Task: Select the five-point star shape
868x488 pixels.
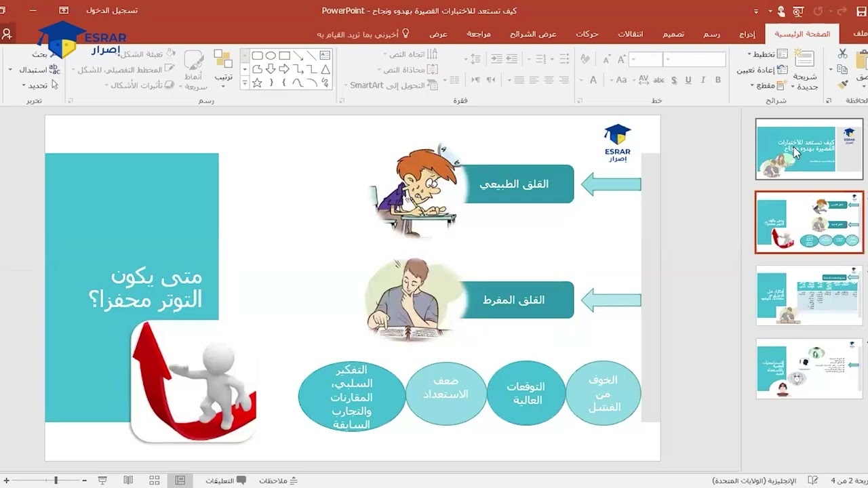Action: (257, 83)
